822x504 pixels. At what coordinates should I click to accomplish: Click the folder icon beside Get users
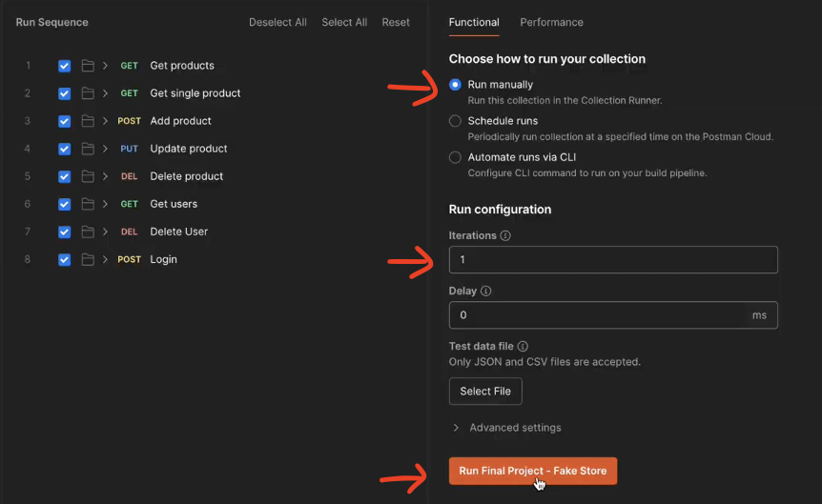pyautogui.click(x=88, y=204)
